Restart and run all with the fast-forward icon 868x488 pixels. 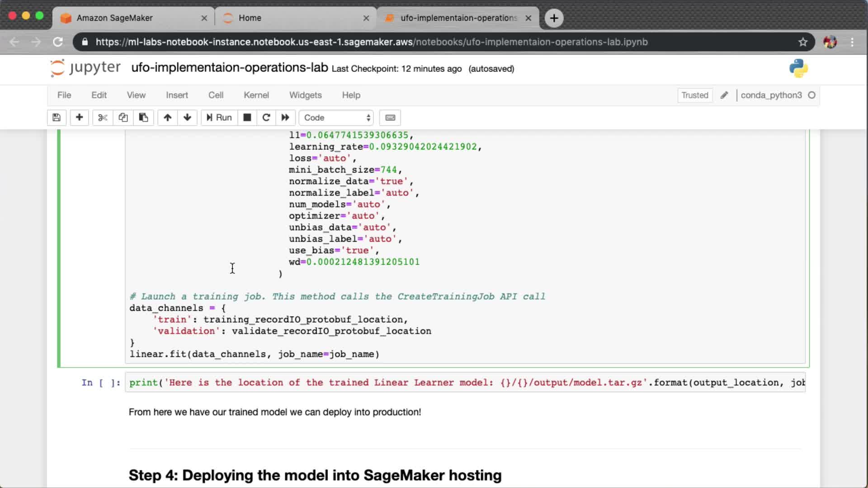(285, 117)
